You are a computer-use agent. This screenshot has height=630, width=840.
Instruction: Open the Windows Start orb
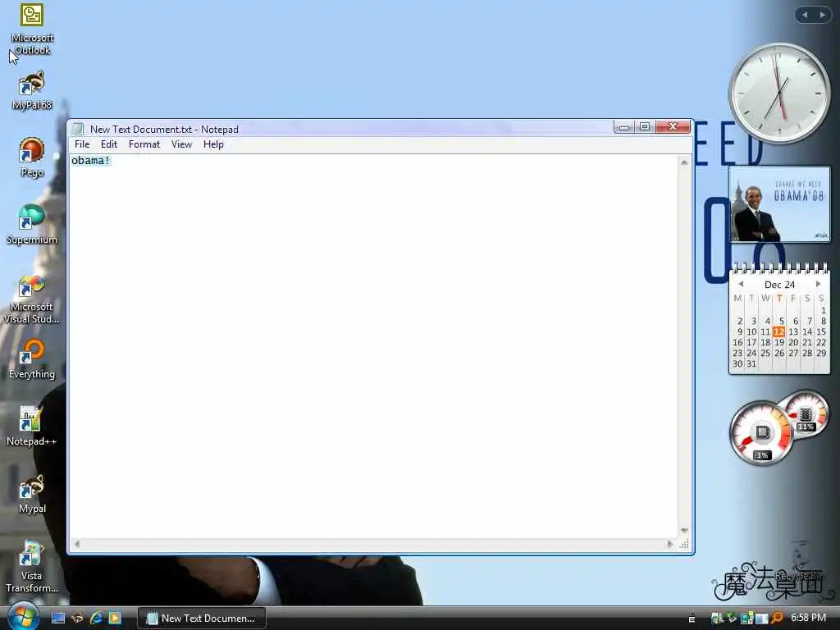coord(22,617)
